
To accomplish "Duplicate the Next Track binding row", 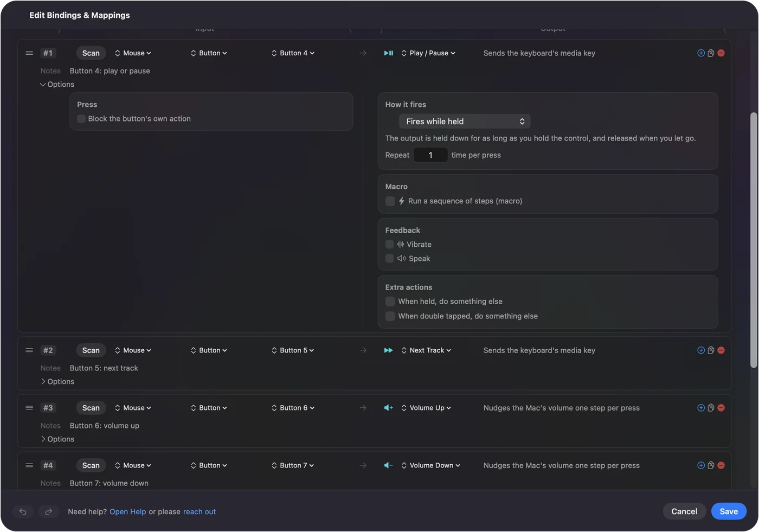I will [x=711, y=350].
